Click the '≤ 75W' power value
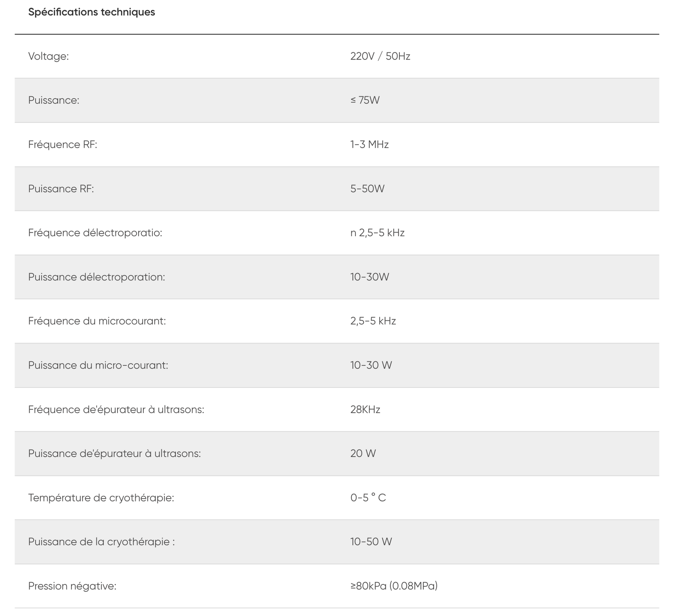Image resolution: width=674 pixels, height=616 pixels. point(365,100)
